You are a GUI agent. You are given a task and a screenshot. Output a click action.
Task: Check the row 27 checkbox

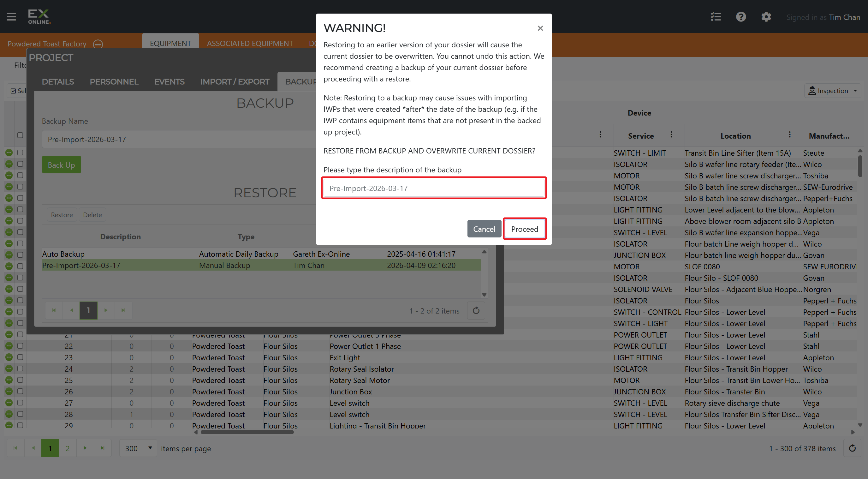pos(20,403)
